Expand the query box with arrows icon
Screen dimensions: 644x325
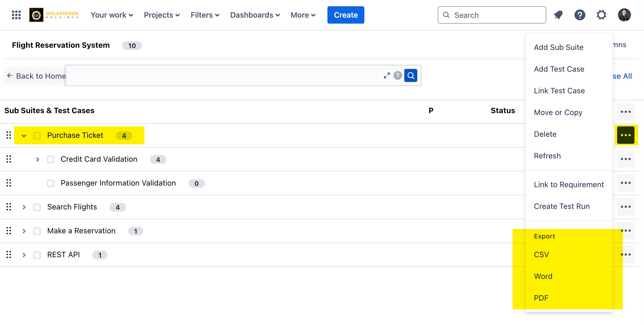pos(387,75)
